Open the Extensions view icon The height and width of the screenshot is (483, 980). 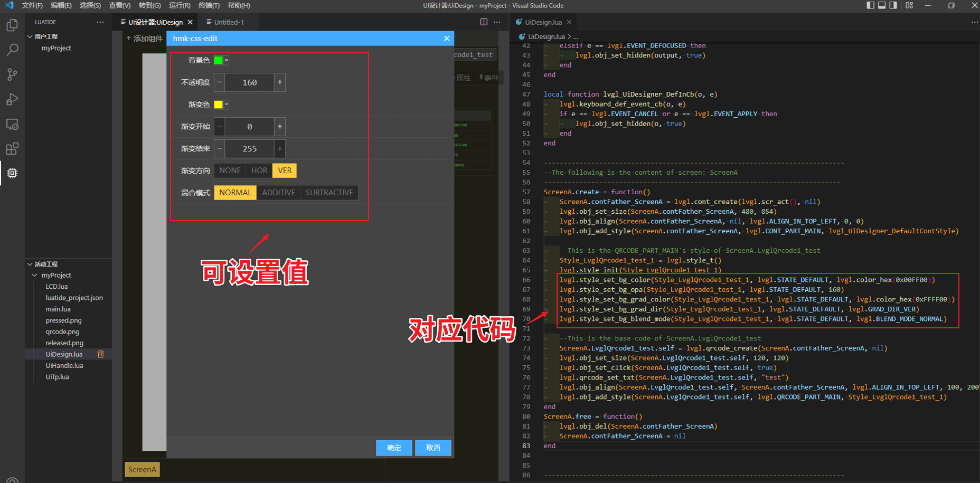12,149
